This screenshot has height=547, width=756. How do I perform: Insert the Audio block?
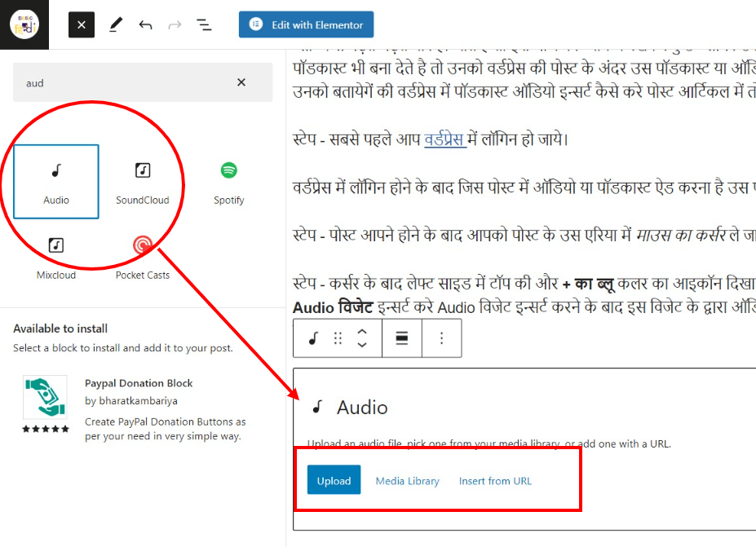tap(56, 182)
